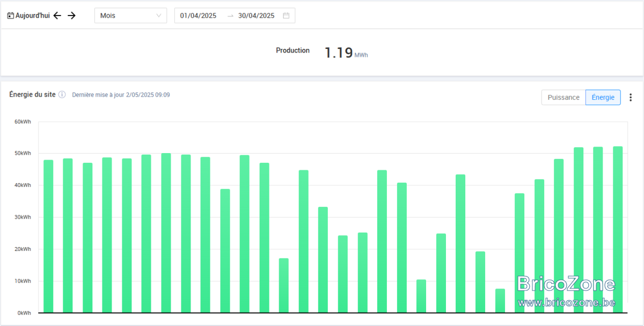Select the Énergie chart toggle

[603, 97]
